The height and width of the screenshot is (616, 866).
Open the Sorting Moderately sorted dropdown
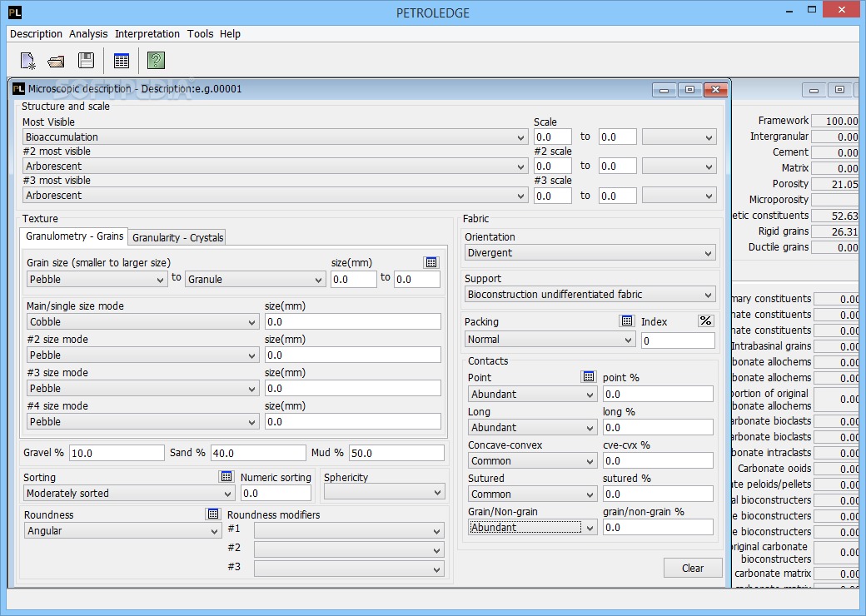[x=129, y=494]
